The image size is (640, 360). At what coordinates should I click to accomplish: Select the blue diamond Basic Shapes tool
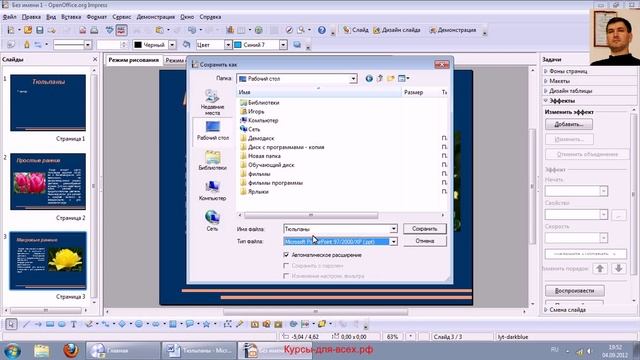point(122,324)
